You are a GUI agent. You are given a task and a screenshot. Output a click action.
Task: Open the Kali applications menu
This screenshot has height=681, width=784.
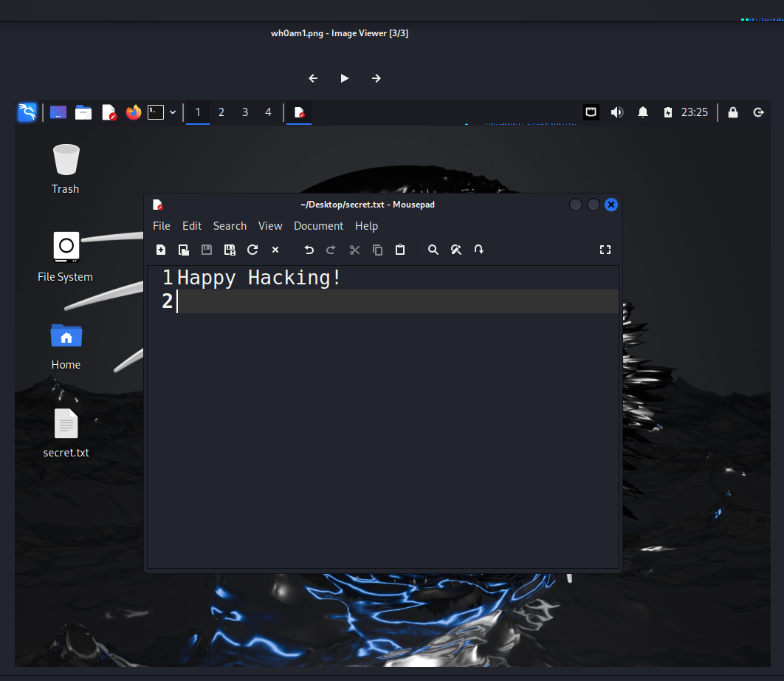click(27, 112)
